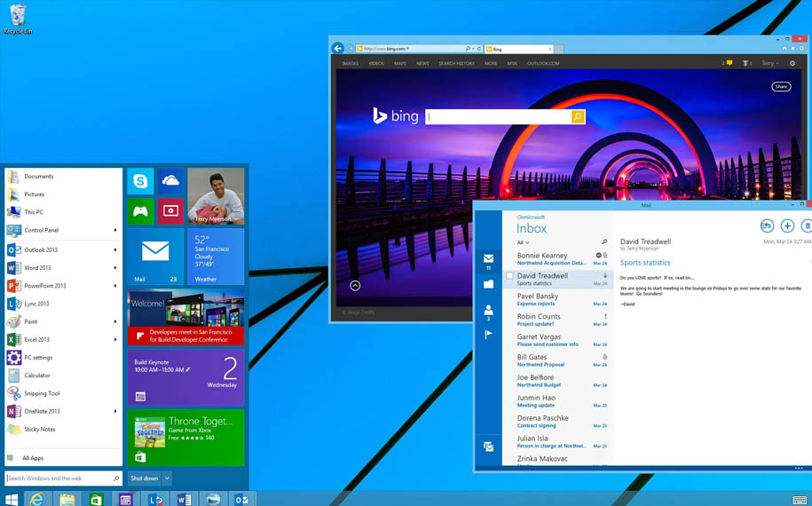The image size is (812, 506).
Task: Expand Excel 2013 jump list arrow
Action: coord(115,340)
